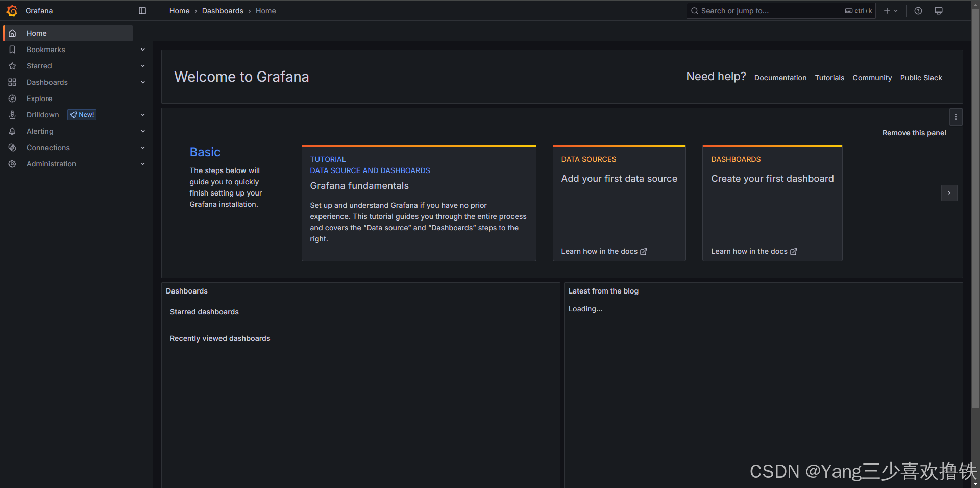This screenshot has height=488, width=980.
Task: Click the Grafana title in header
Action: [39, 11]
